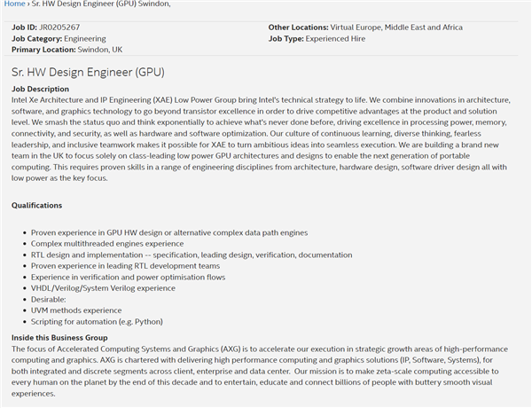Click the 'Proven experience in leading RTL development teams' bullet
Image resolution: width=532 pixels, height=408 pixels.
pos(125,266)
